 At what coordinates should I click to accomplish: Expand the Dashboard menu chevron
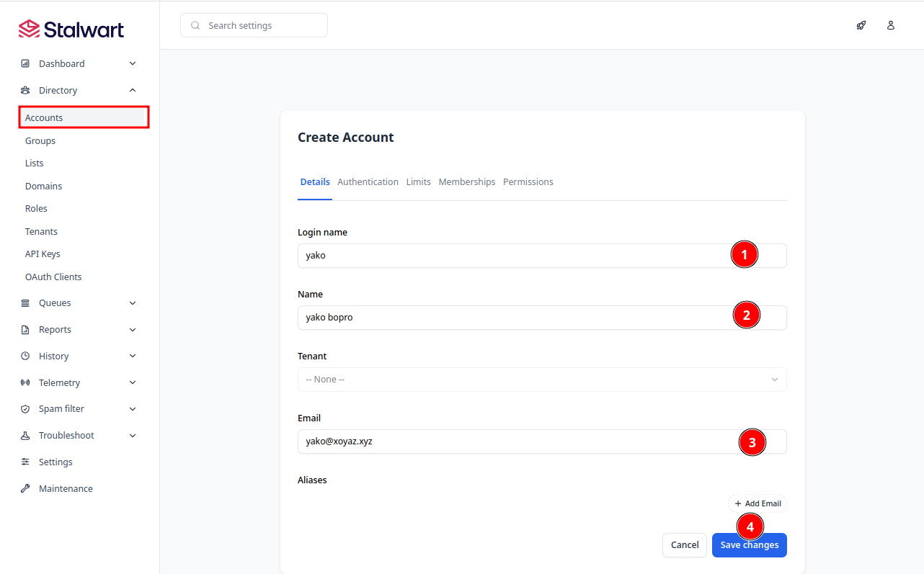[x=133, y=63]
